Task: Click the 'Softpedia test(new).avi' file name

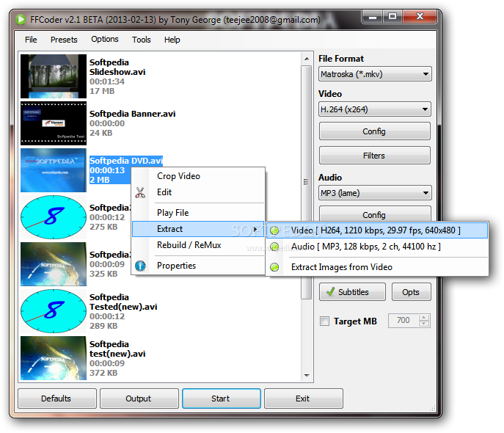Action: pyautogui.click(x=117, y=349)
